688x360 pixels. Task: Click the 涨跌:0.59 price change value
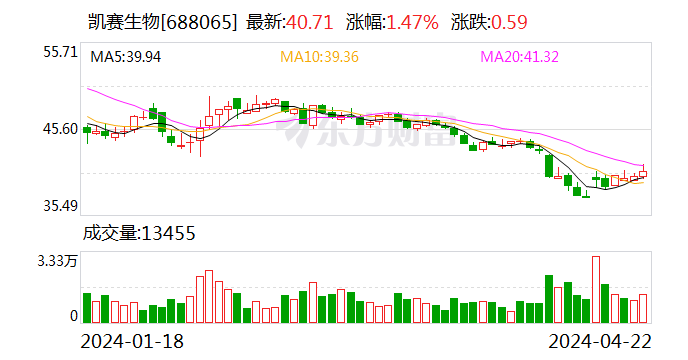(489, 22)
